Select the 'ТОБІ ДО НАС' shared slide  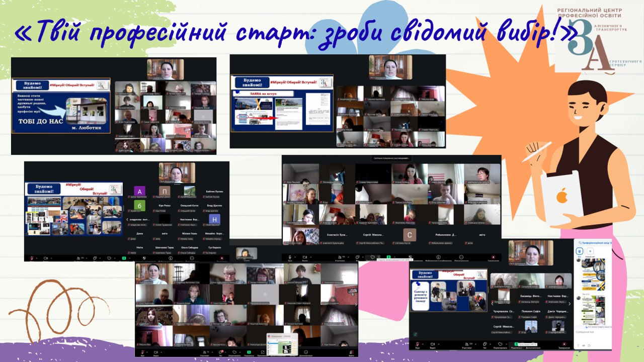pyautogui.click(x=61, y=105)
